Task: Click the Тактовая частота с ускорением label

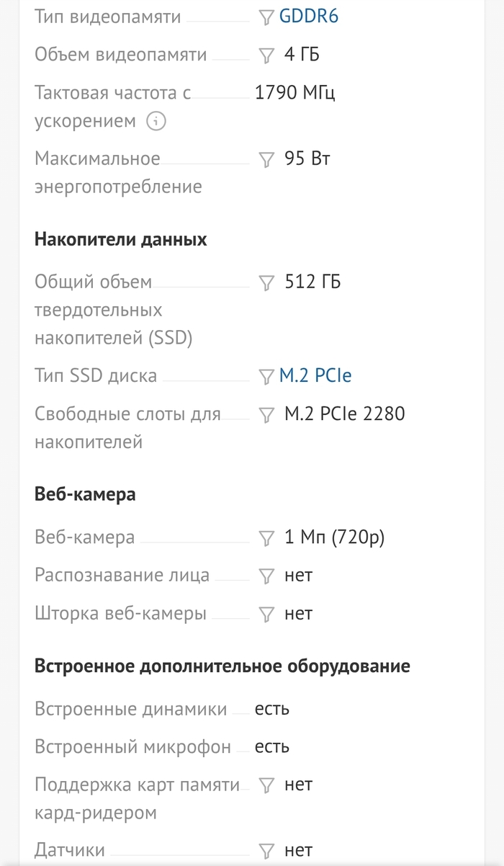Action: click(x=112, y=93)
